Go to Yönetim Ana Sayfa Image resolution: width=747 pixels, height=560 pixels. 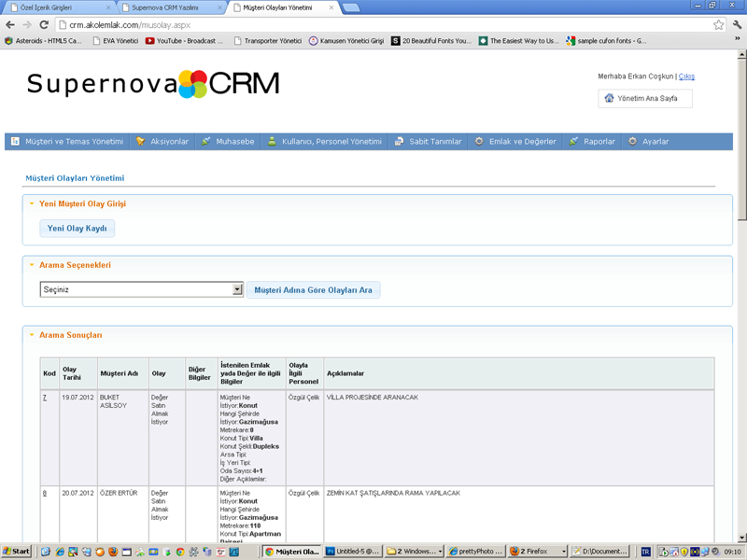645,99
